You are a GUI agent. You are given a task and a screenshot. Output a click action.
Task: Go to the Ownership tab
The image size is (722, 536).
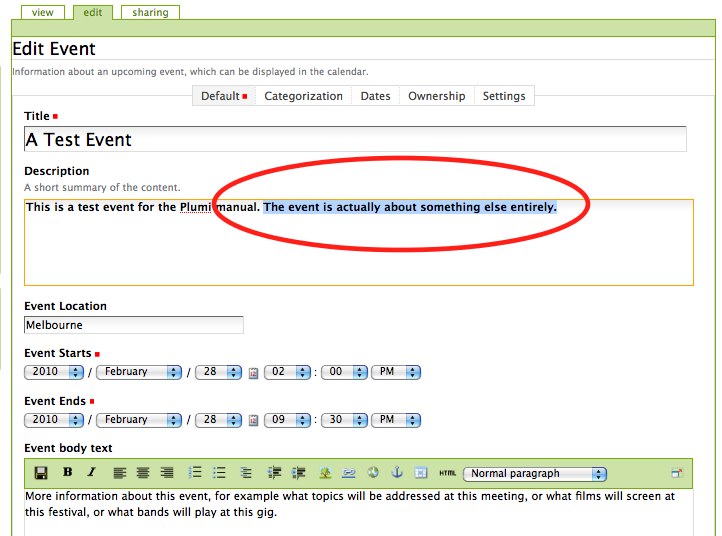(x=436, y=96)
